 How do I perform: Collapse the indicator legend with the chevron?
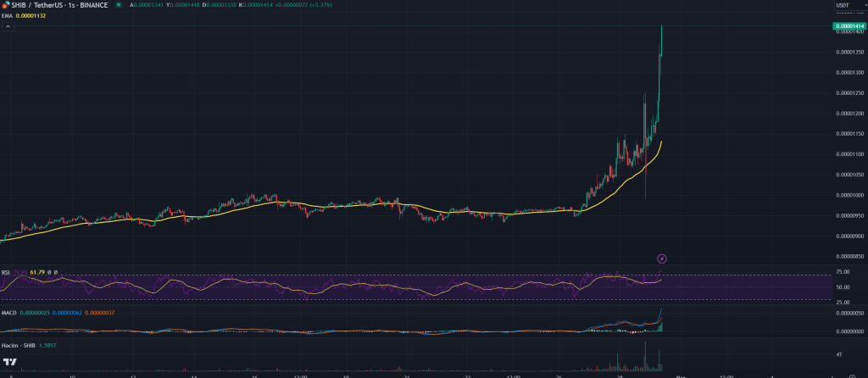tap(8, 26)
